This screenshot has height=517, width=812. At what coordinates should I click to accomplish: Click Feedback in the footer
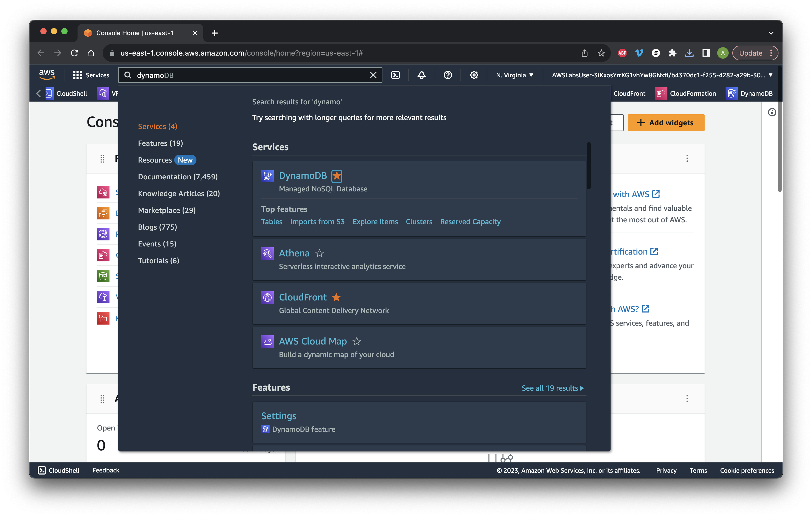coord(106,470)
